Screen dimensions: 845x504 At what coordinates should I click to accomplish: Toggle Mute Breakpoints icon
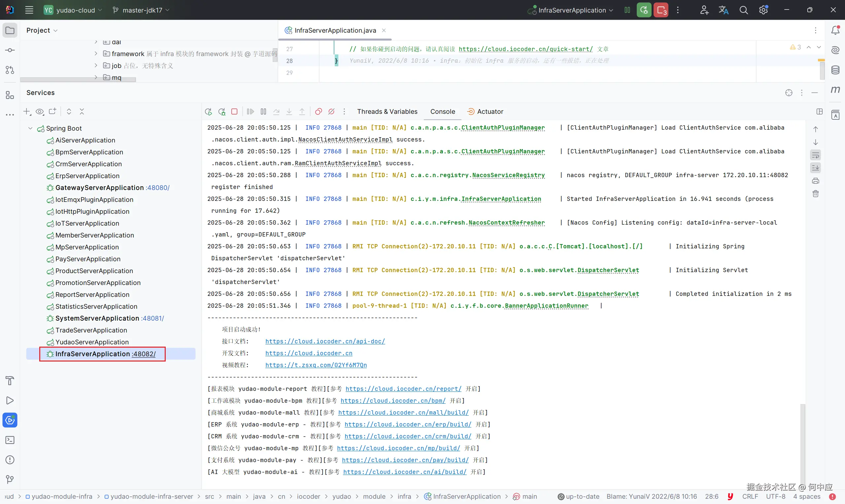(x=331, y=111)
